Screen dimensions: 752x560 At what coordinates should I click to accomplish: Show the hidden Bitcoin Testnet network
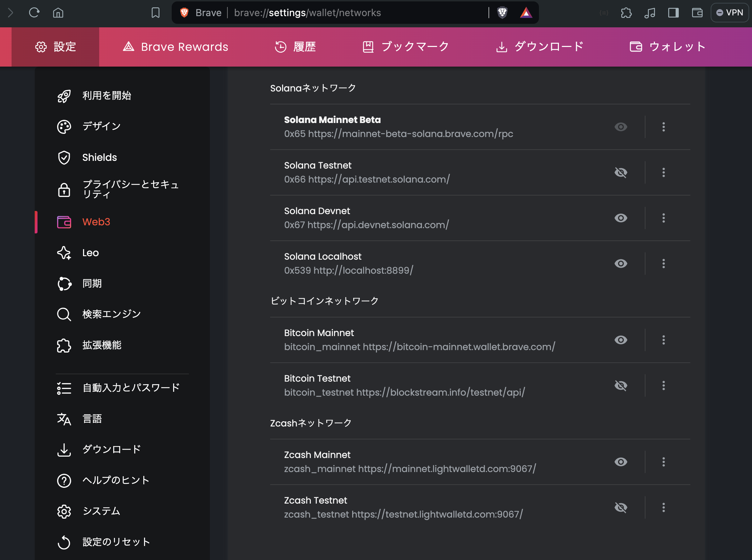tap(621, 385)
